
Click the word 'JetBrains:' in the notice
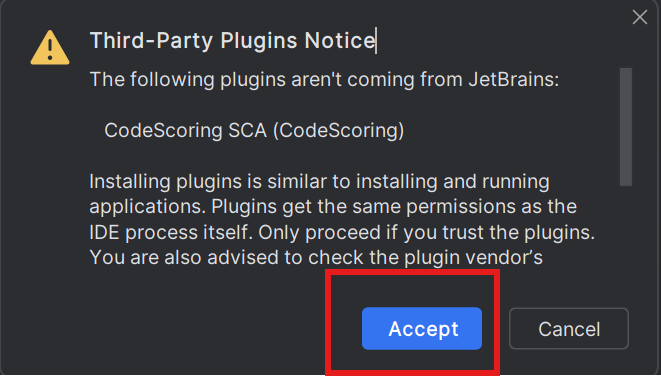tap(514, 79)
